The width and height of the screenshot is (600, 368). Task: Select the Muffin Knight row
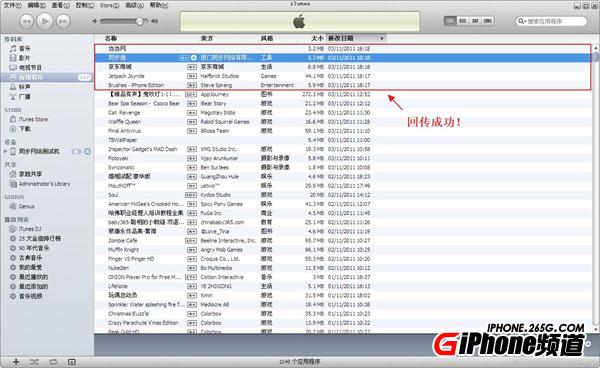point(343,250)
